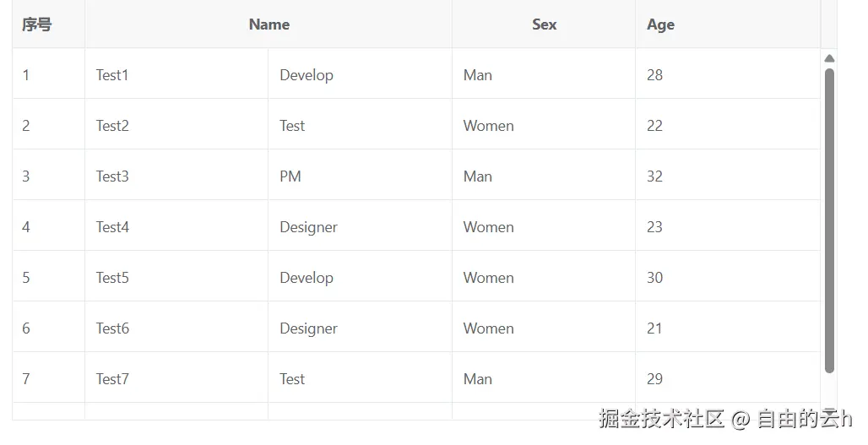Click Develop in the Test1 row

click(x=307, y=75)
